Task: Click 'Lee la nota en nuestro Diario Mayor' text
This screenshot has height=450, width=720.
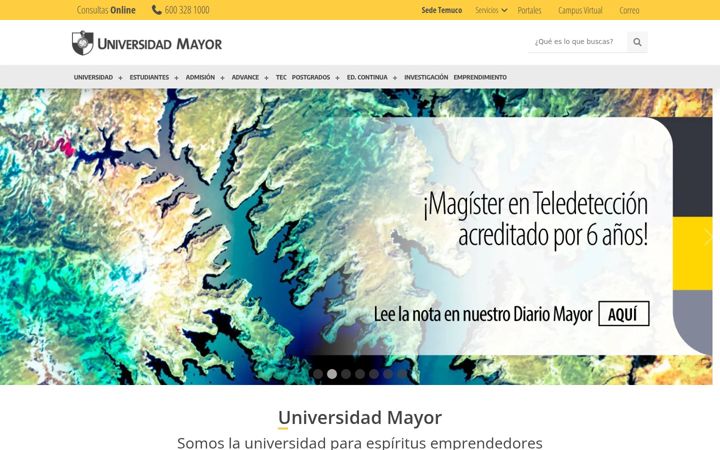Action: (483, 314)
